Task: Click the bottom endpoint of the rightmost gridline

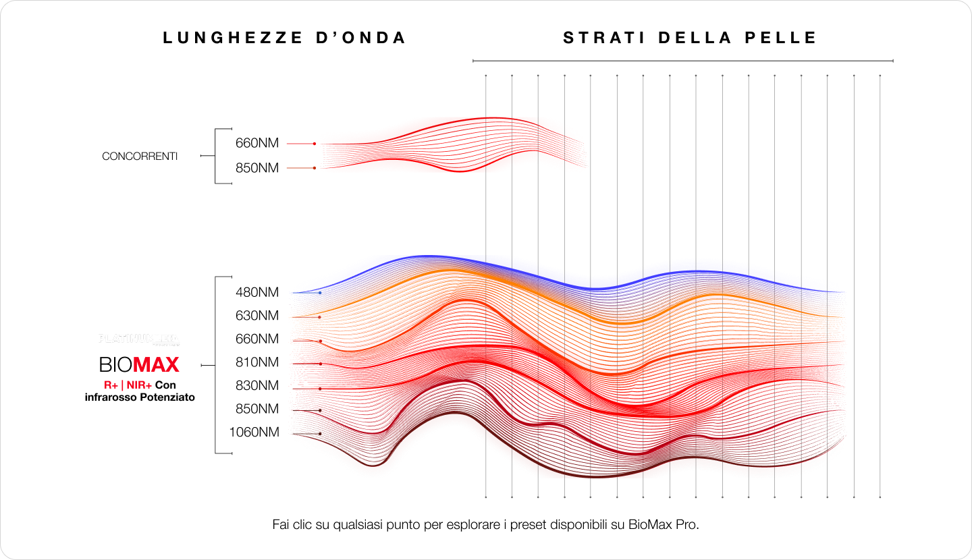Action: pos(880,497)
